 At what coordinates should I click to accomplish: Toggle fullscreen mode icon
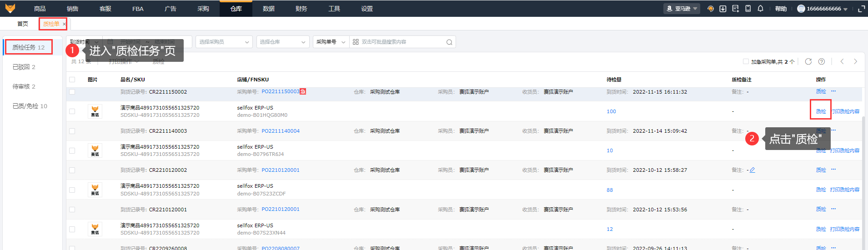(x=861, y=9)
